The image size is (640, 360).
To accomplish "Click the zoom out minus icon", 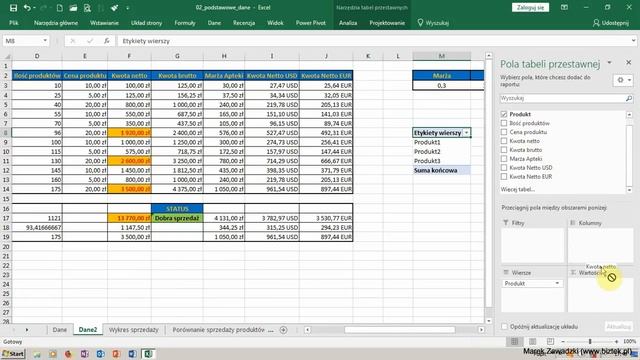I will coord(563,341).
